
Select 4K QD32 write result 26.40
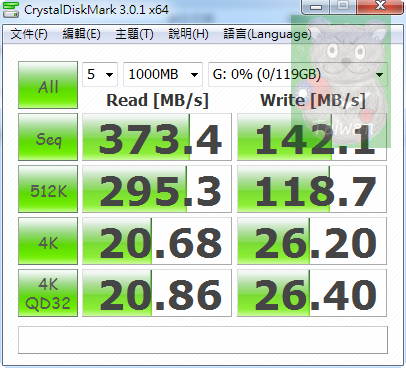[312, 293]
